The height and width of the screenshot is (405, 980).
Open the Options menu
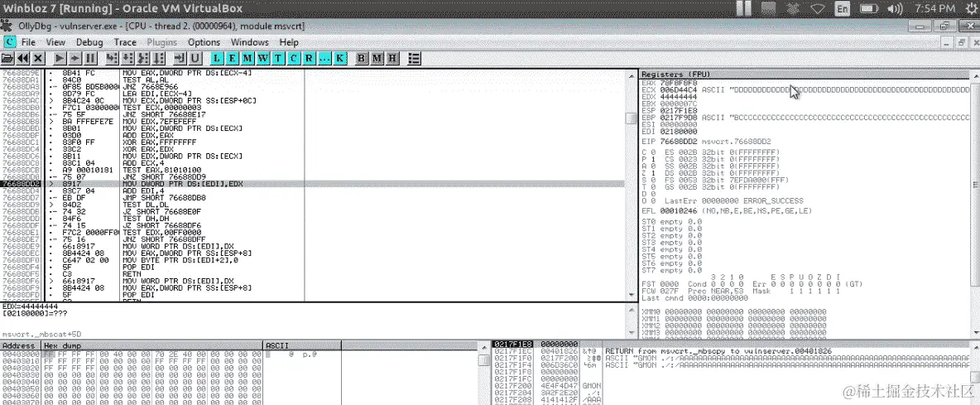(204, 42)
